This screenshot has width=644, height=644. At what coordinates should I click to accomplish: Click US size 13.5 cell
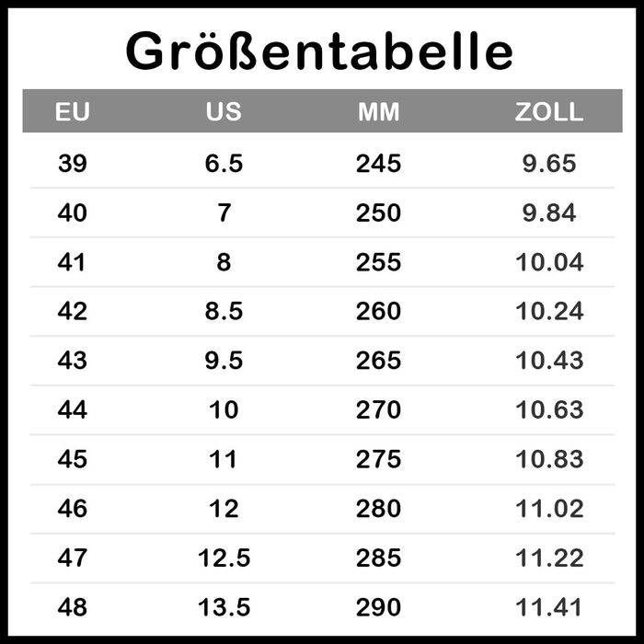[x=224, y=607]
